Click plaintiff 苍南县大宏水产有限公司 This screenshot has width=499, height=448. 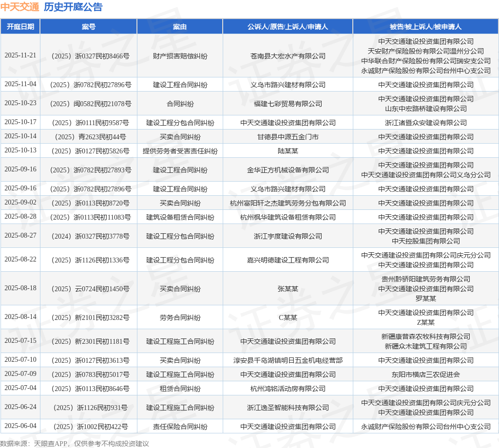[x=288, y=56]
